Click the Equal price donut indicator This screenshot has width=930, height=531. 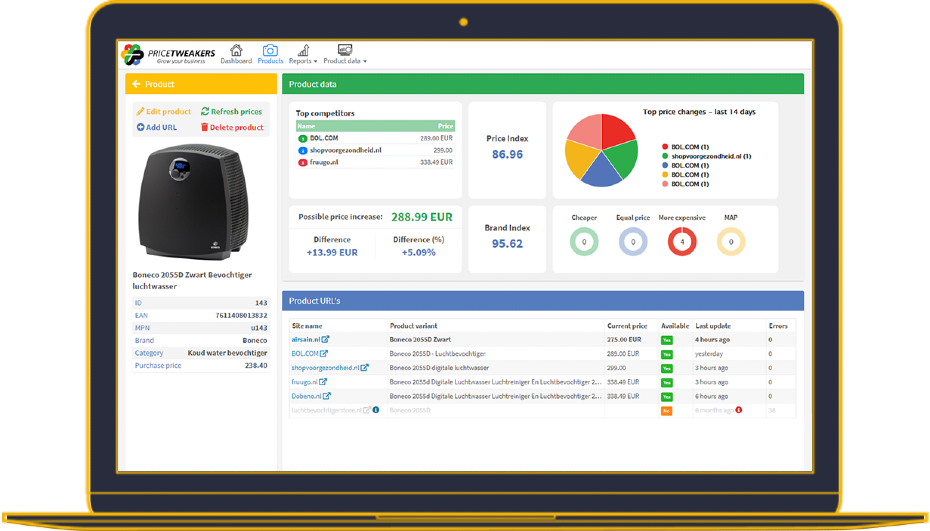point(633,242)
